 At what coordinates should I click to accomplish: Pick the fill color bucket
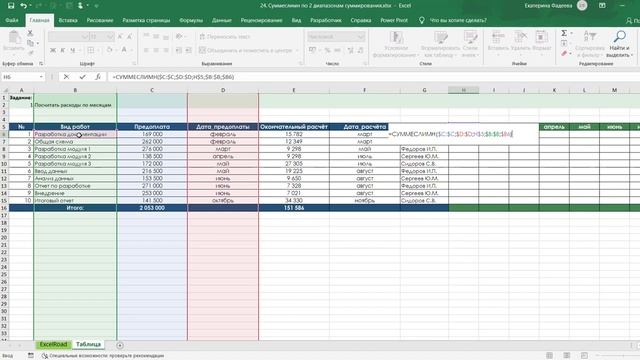click(x=109, y=50)
